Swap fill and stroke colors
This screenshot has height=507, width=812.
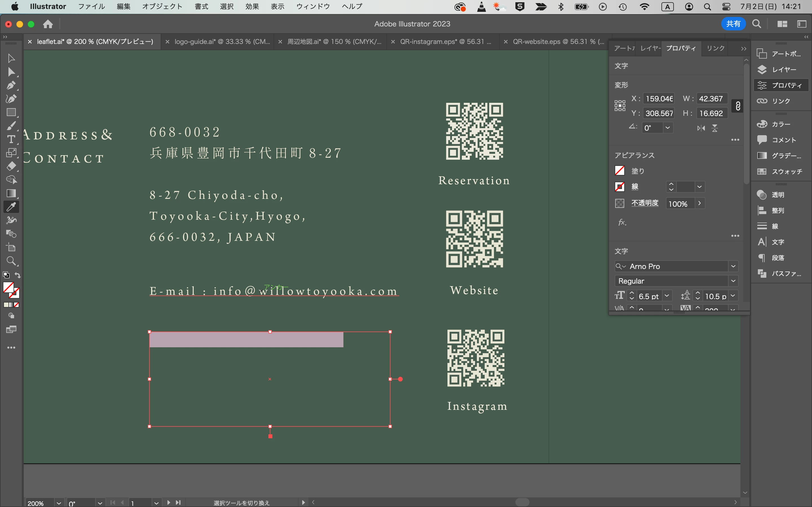click(x=18, y=275)
